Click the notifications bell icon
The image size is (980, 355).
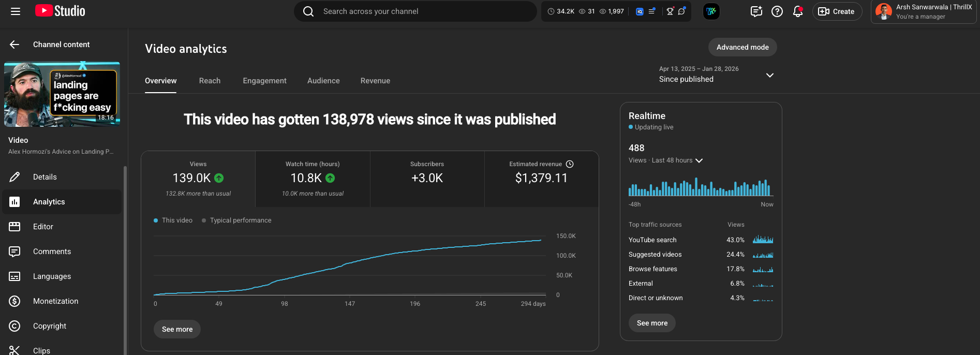pyautogui.click(x=797, y=11)
